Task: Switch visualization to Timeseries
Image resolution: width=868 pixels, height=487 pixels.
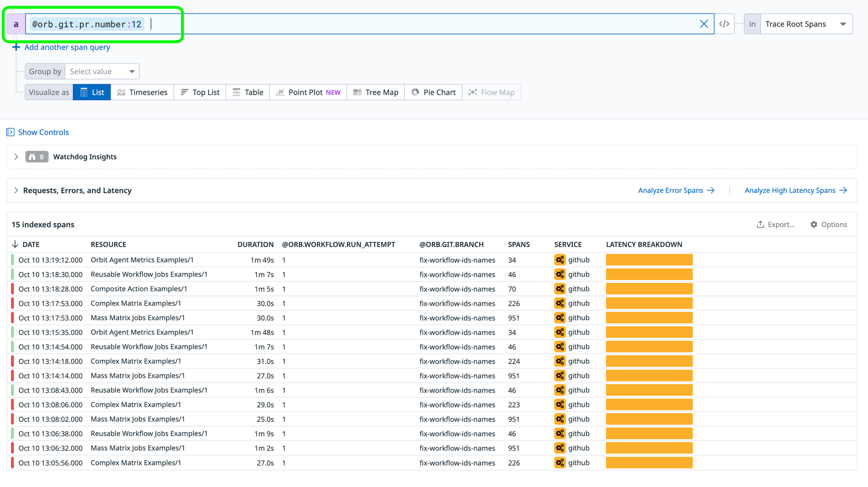Action: pos(142,93)
